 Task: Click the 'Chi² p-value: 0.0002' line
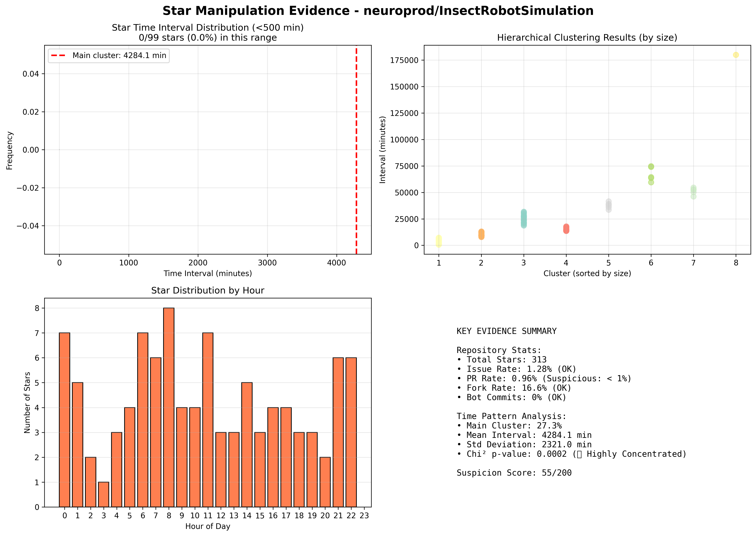572,454
